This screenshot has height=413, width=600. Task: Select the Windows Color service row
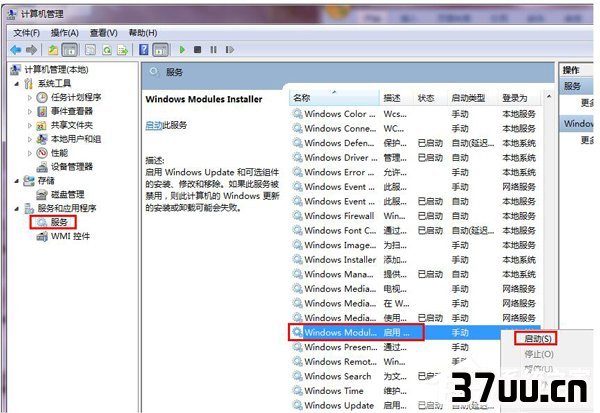pyautogui.click(x=415, y=114)
